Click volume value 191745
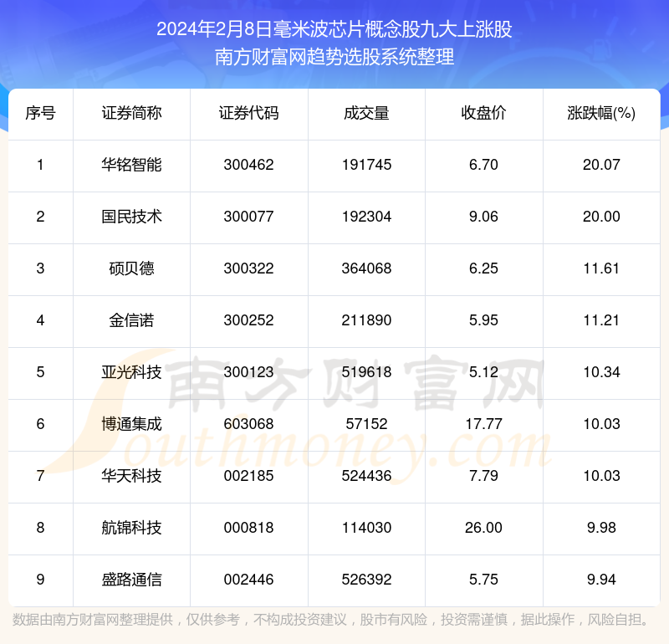 366,165
